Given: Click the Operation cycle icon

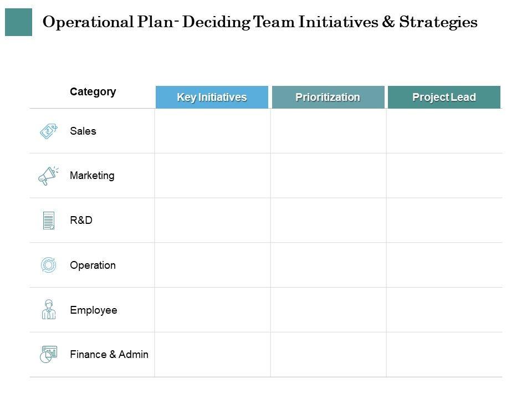Looking at the screenshot, I should [49, 265].
